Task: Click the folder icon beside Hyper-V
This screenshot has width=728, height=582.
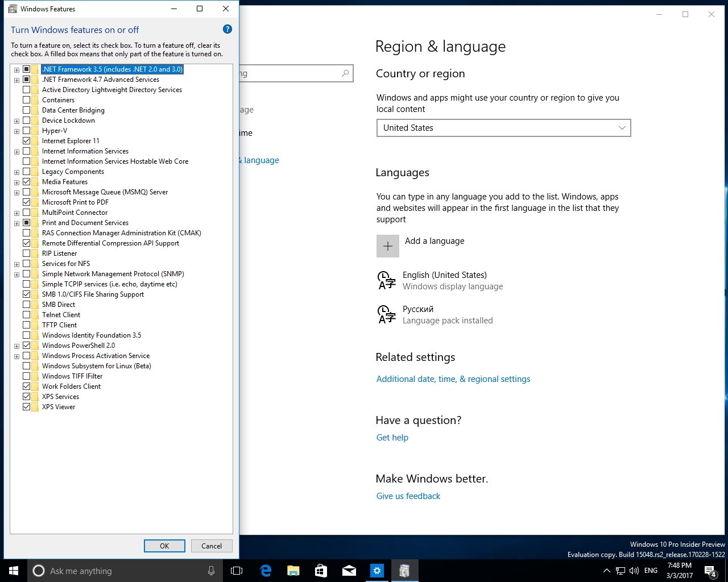Action: [35, 131]
